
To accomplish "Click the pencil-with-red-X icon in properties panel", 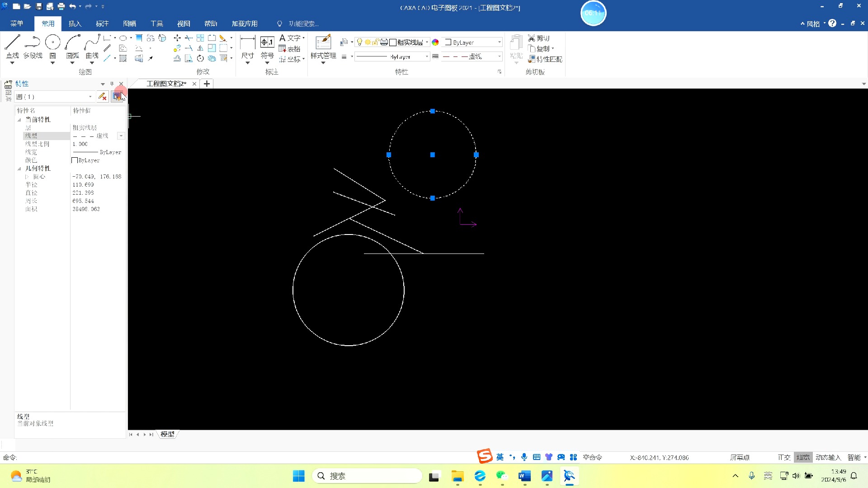I will coord(102,96).
